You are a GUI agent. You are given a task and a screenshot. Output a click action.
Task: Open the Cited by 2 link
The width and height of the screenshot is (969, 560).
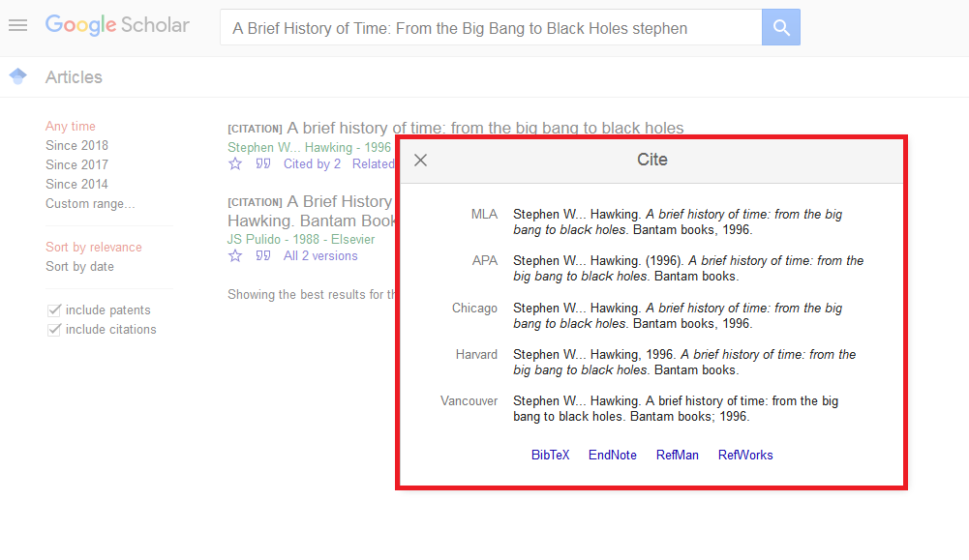click(312, 163)
